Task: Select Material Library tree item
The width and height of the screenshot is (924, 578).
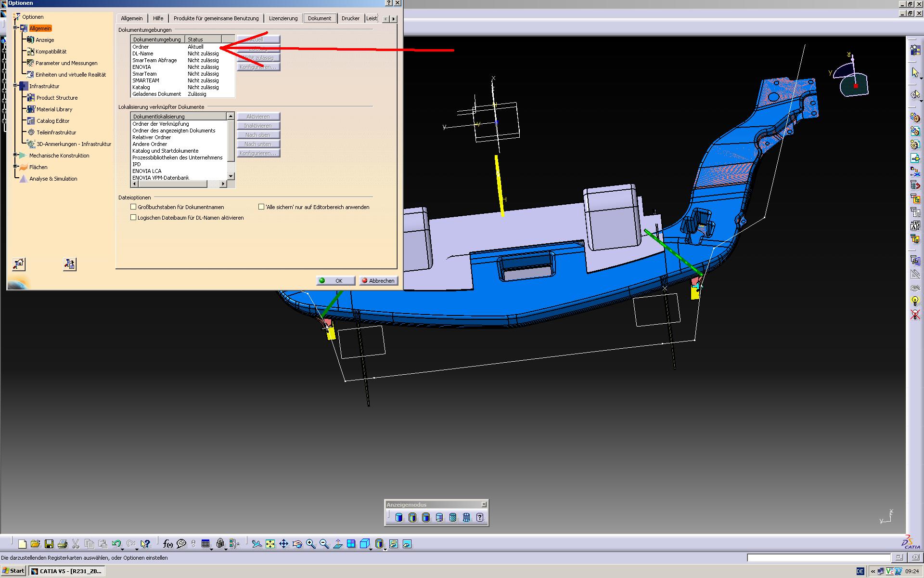Action: point(54,109)
